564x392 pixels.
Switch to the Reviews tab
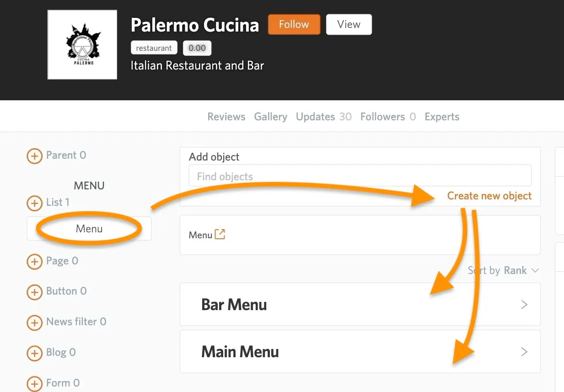226,117
